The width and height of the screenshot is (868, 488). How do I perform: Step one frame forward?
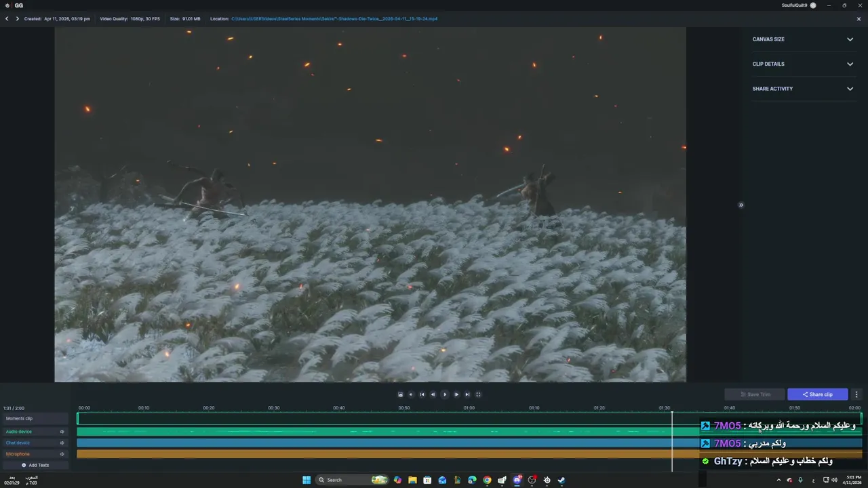(456, 394)
